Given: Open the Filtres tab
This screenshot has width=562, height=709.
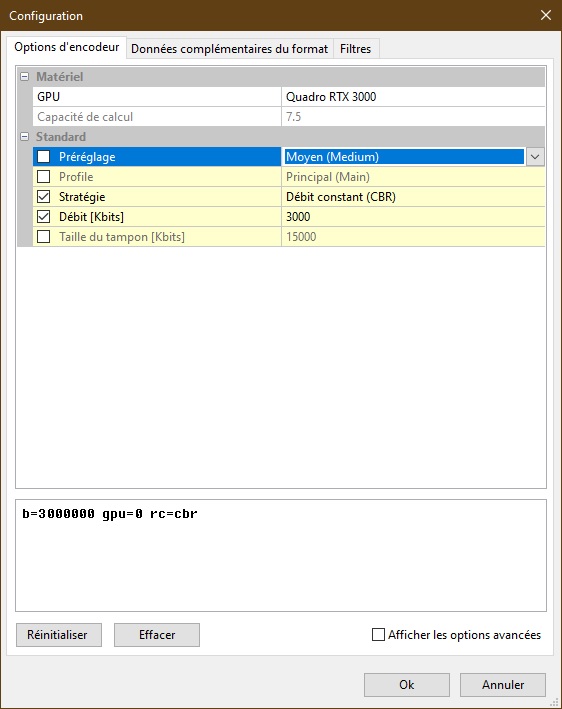Looking at the screenshot, I should click(356, 49).
